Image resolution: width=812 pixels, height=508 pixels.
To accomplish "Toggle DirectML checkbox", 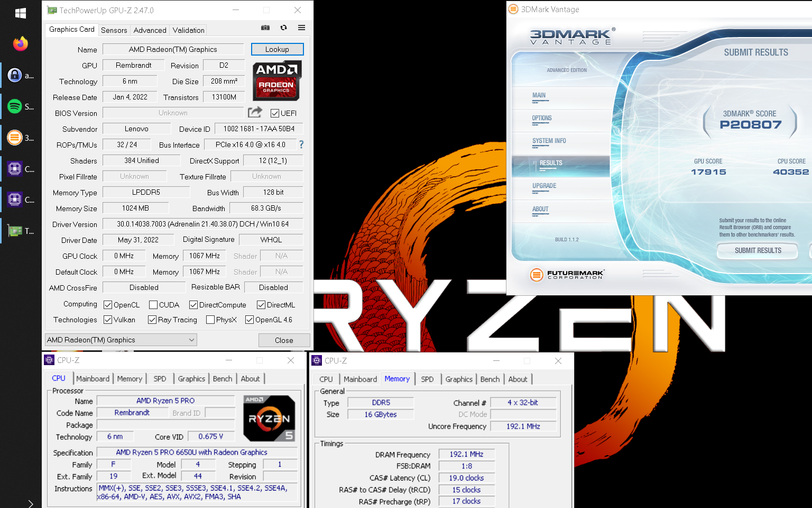I will pos(261,305).
